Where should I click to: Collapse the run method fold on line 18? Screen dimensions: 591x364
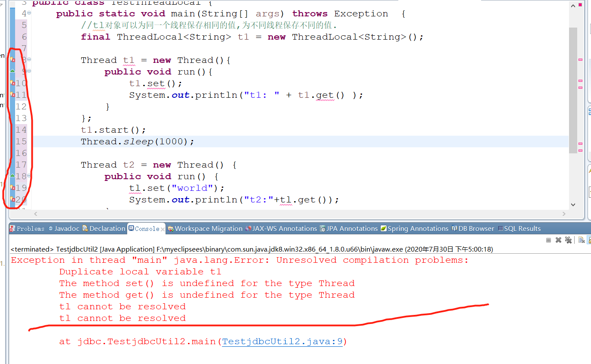point(29,176)
